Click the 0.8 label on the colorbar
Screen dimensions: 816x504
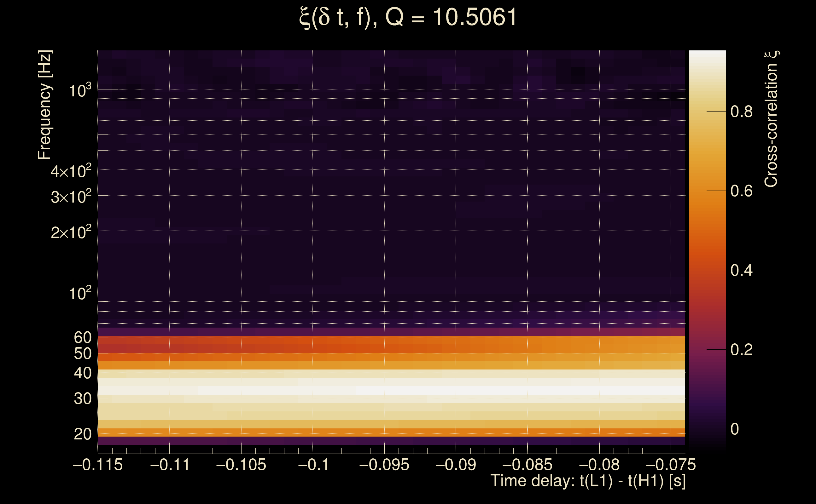(741, 112)
